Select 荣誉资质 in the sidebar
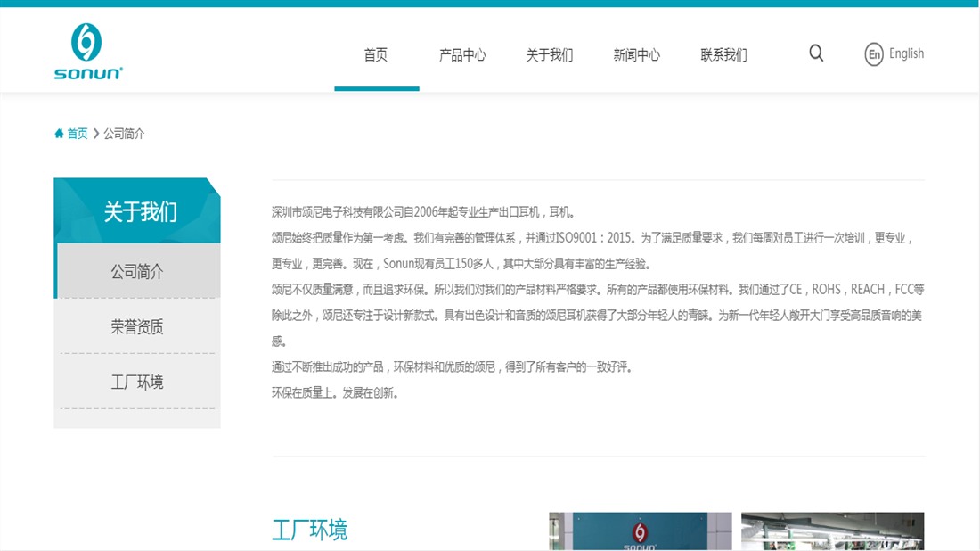Screen dimensions: 980x551 point(136,326)
